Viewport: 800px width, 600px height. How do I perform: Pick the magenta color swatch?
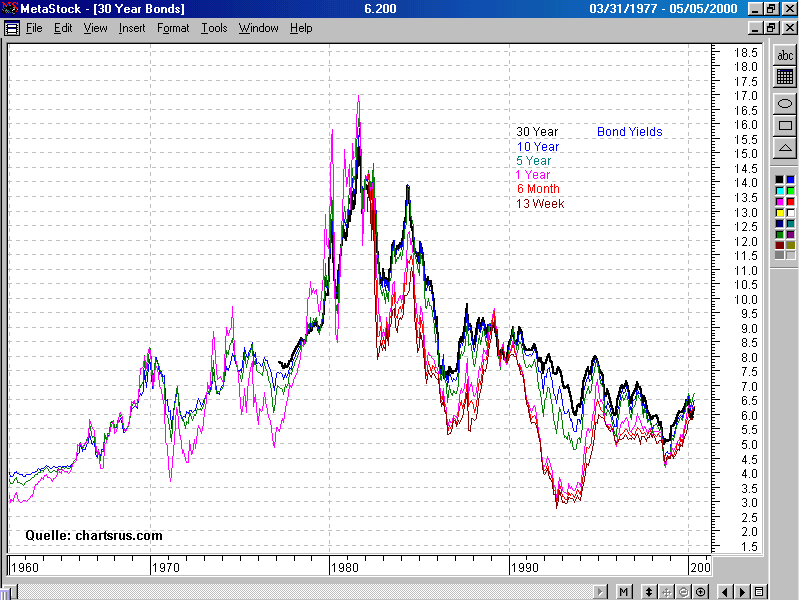click(779, 202)
